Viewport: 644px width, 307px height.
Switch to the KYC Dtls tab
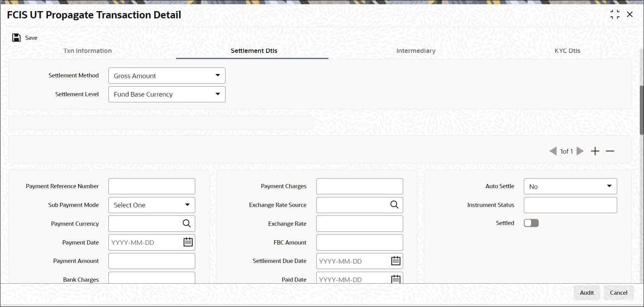[x=567, y=51]
